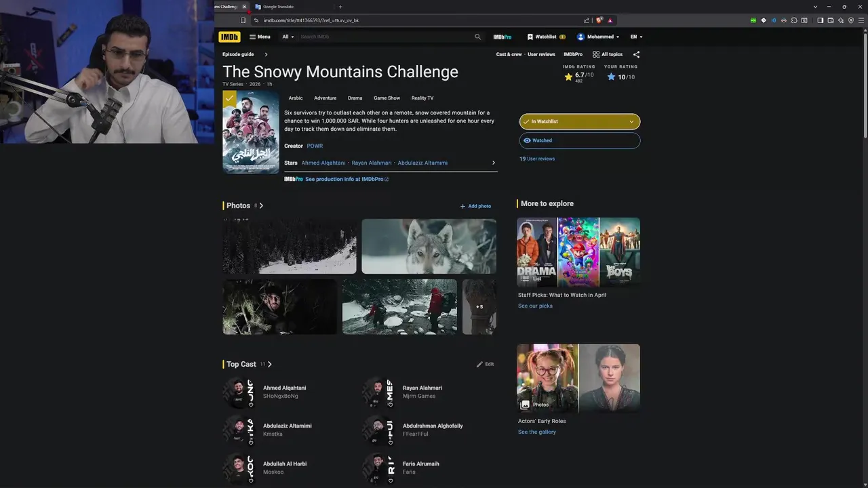Click the list icon on Staff Picks card
868x488 pixels.
click(x=525, y=279)
